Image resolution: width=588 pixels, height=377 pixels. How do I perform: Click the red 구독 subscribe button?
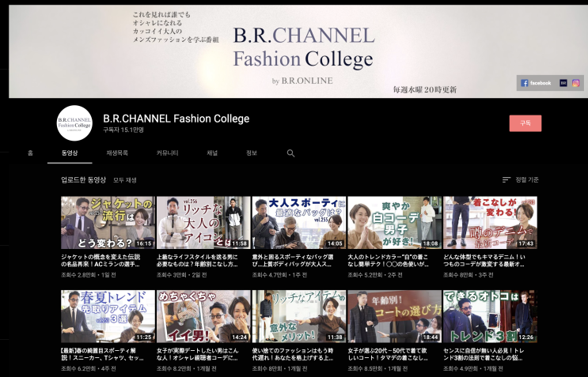[x=525, y=123]
